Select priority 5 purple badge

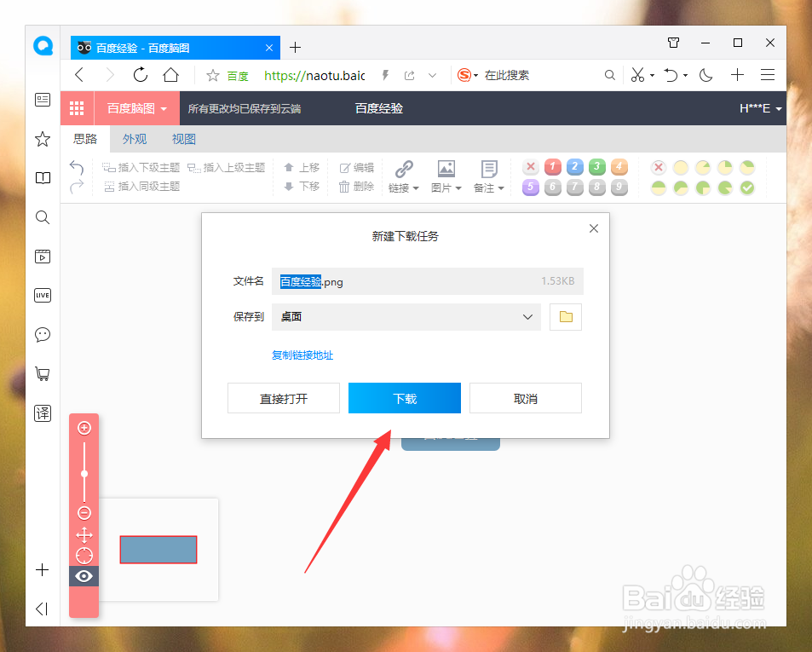coord(530,187)
